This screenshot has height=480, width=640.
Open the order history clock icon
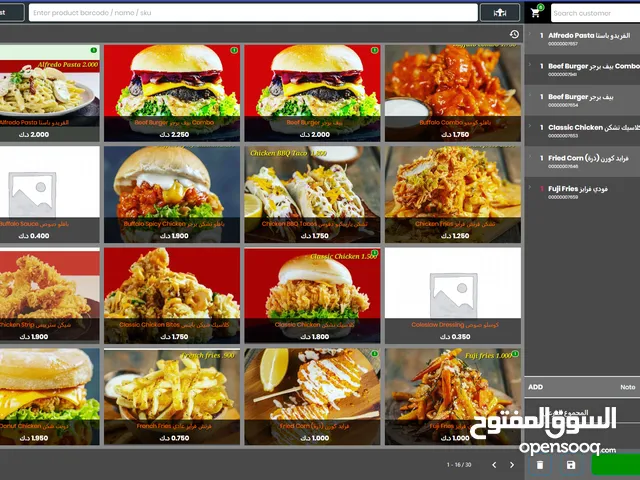(514, 34)
